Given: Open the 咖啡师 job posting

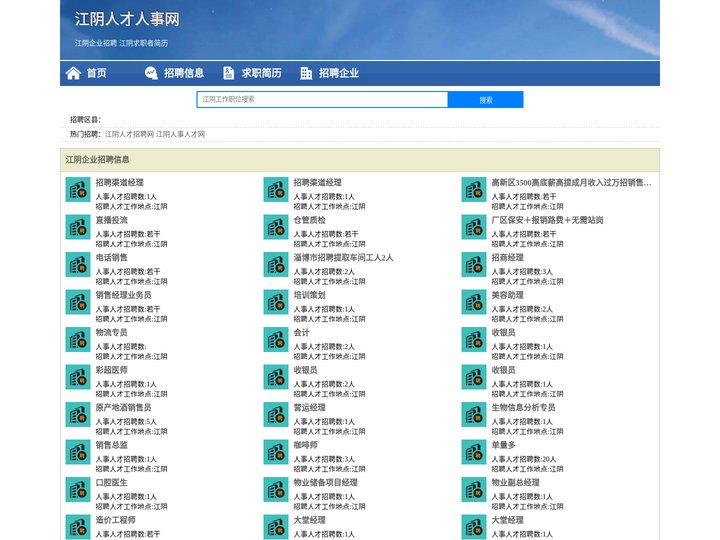Looking at the screenshot, I should pos(305,445).
